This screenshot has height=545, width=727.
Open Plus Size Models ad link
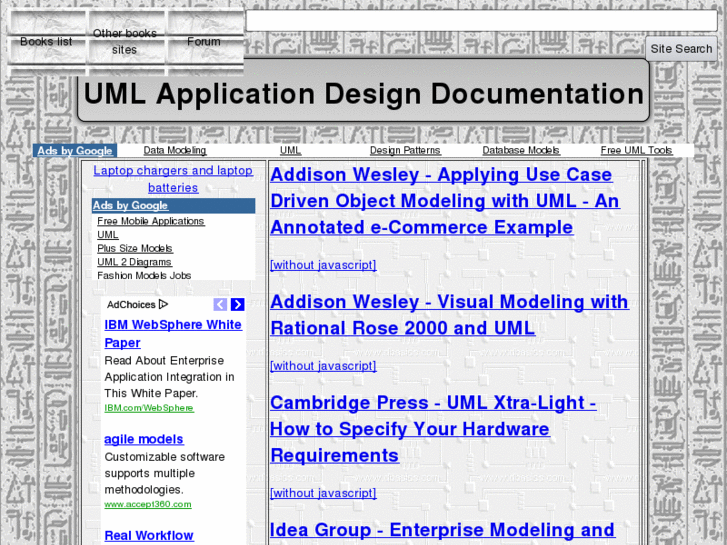point(135,248)
